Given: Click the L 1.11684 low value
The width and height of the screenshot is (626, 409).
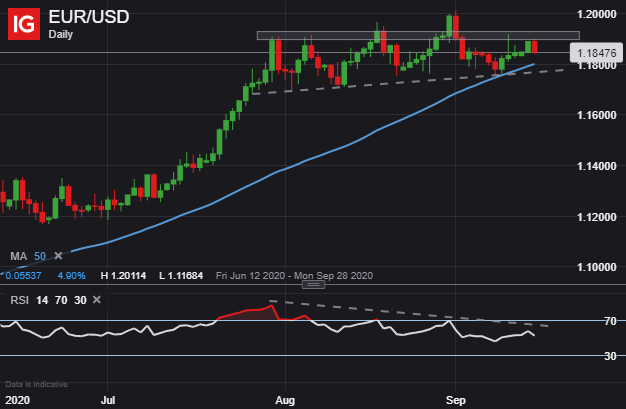Looking at the screenshot, I should [x=181, y=276].
